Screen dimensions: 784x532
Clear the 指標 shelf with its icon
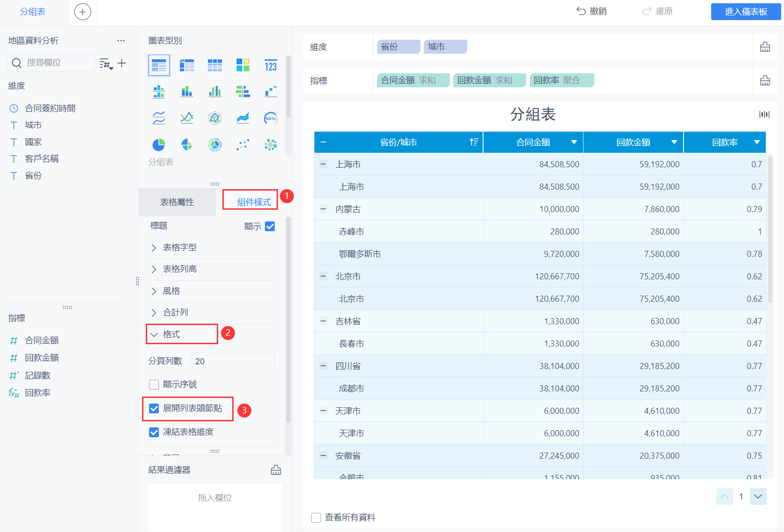765,80
